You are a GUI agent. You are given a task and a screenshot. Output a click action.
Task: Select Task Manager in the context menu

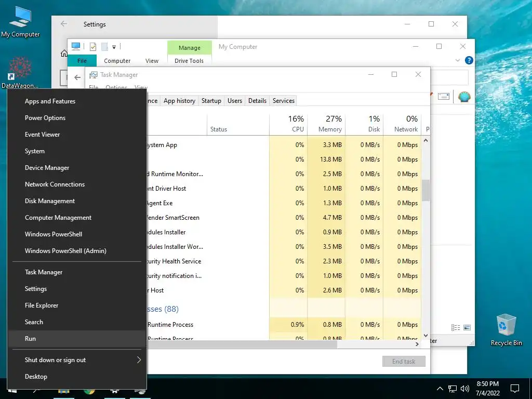pos(77,272)
